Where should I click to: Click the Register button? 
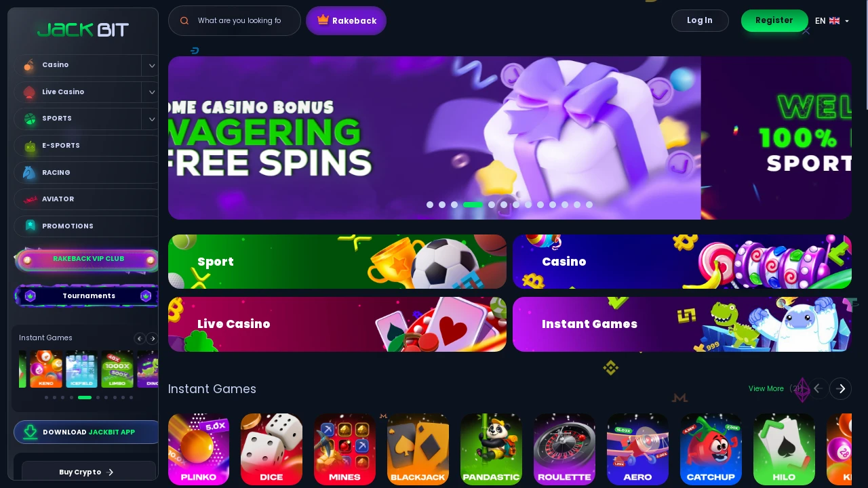click(x=774, y=20)
